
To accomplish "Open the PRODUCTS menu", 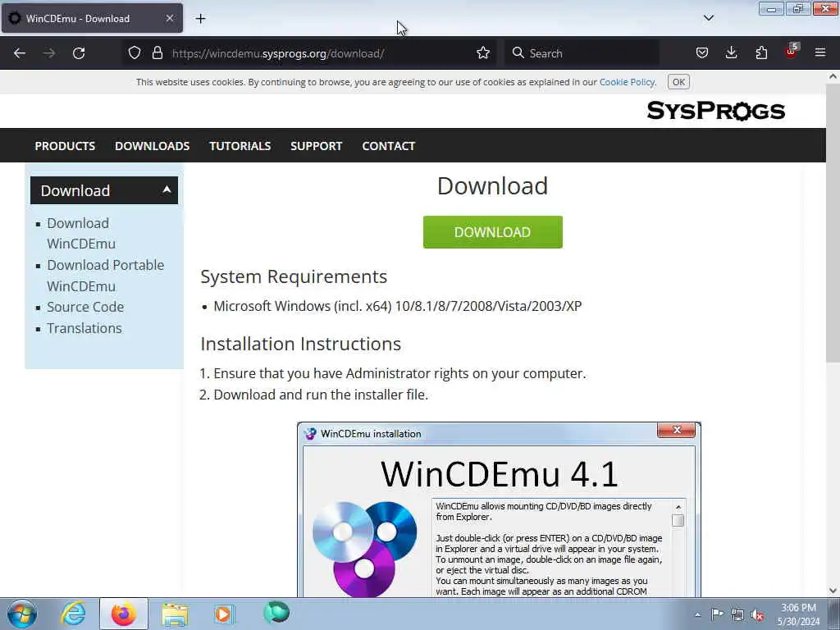I will point(65,146).
